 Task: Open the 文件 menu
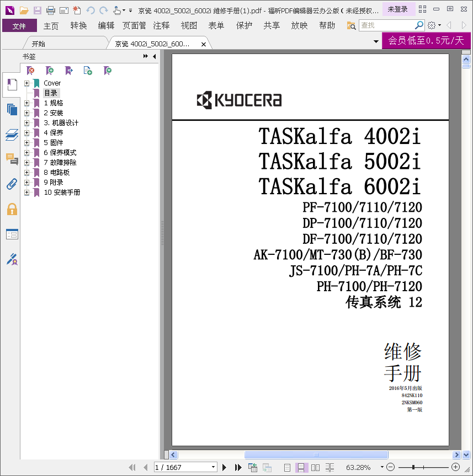pos(19,26)
